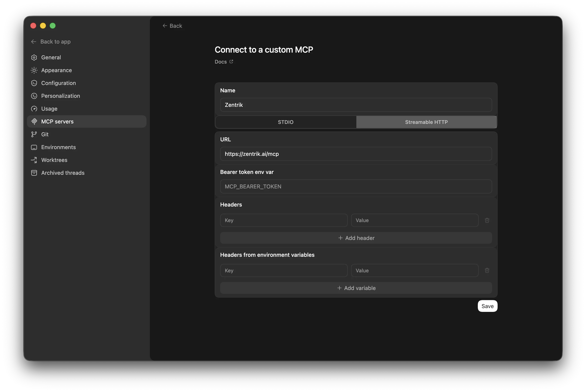
Task: Select the Usage meter icon
Action: pyautogui.click(x=34, y=109)
